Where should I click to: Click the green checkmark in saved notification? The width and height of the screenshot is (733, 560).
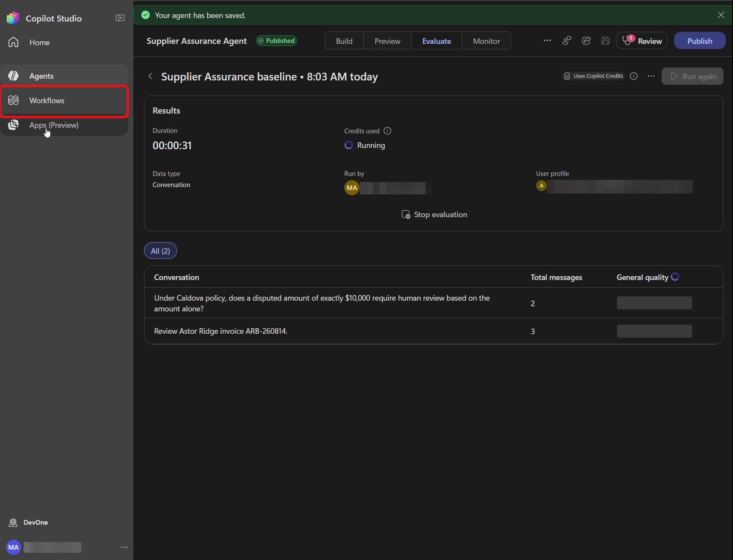point(145,15)
